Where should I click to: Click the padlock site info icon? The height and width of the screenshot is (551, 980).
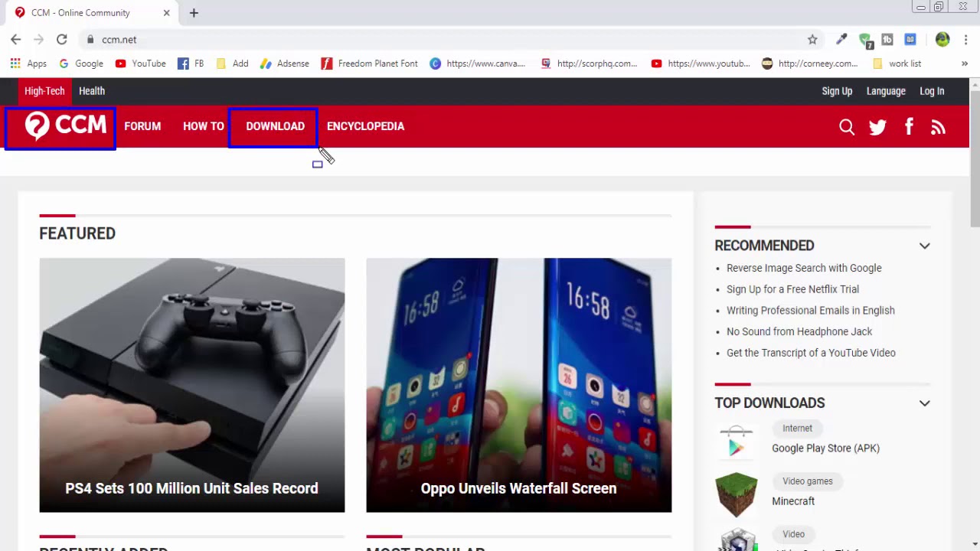click(90, 40)
